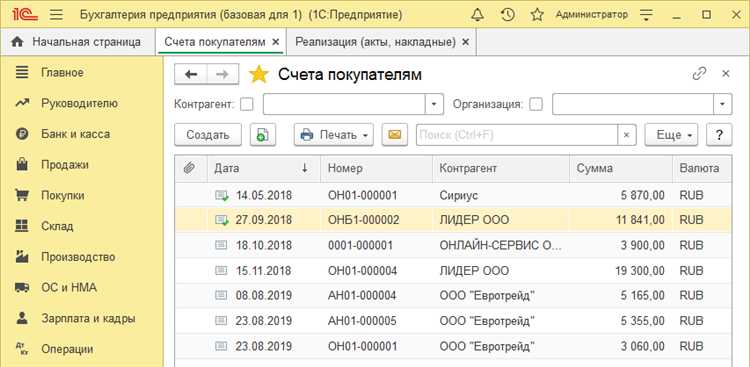Image resolution: width=750 pixels, height=367 pixels.
Task: Expand the Организация filter dropdown arrow
Action: [723, 104]
